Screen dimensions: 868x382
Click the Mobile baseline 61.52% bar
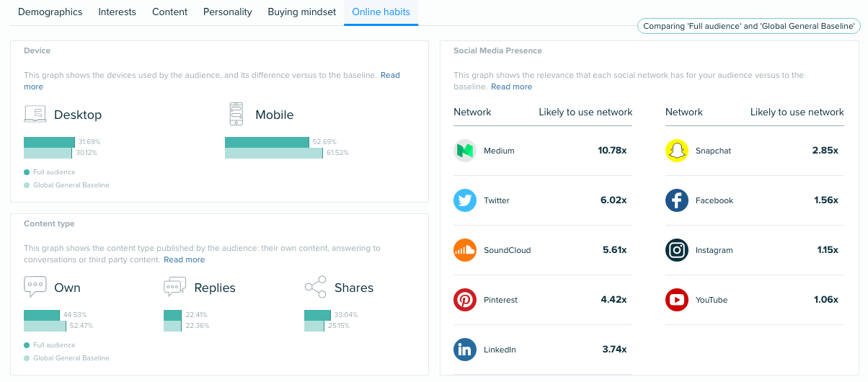pyautogui.click(x=274, y=153)
